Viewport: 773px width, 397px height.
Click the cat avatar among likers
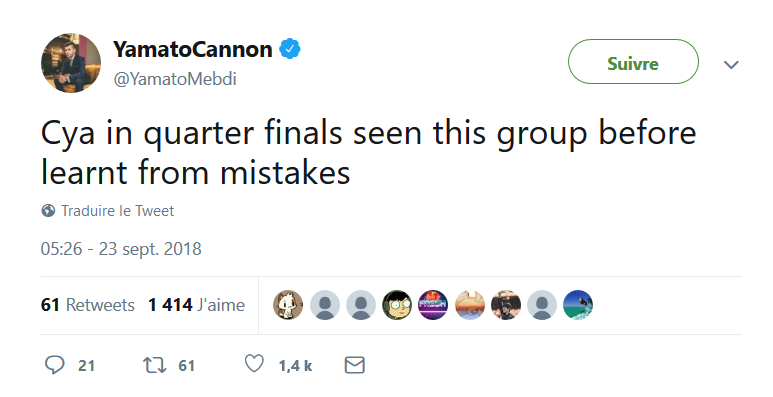pos(288,305)
